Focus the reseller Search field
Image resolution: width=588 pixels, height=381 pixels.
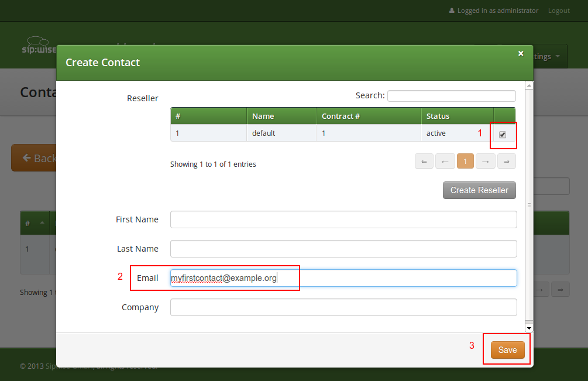pos(451,96)
